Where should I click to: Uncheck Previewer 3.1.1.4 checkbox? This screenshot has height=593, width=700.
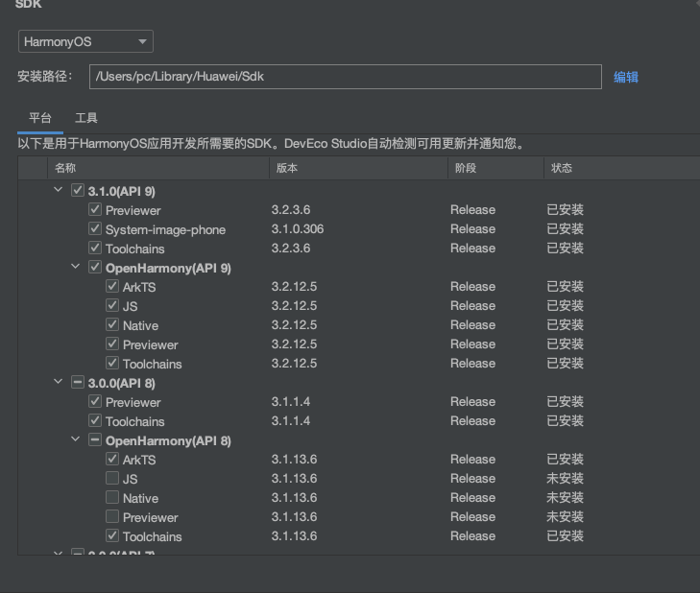click(95, 401)
